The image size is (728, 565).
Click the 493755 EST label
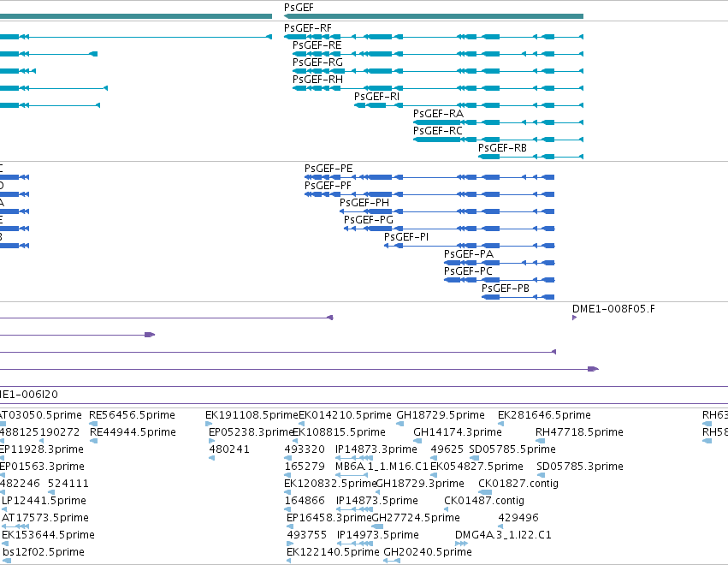coord(307,536)
